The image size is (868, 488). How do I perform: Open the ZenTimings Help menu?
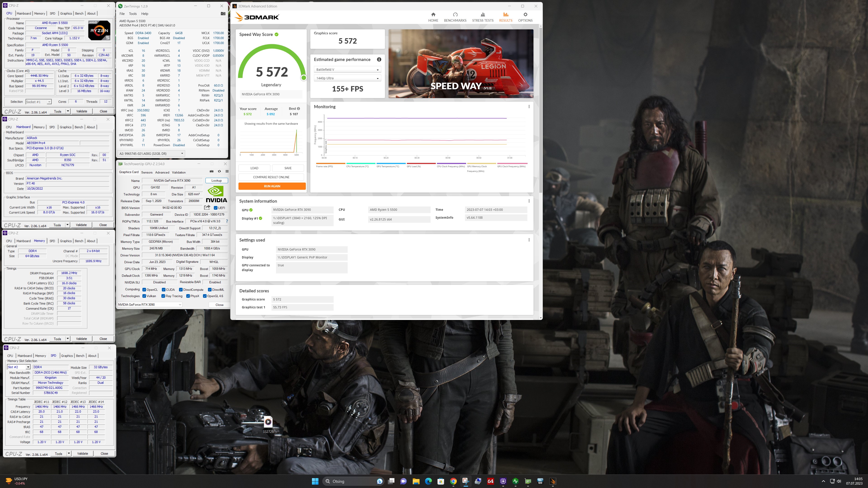click(145, 14)
